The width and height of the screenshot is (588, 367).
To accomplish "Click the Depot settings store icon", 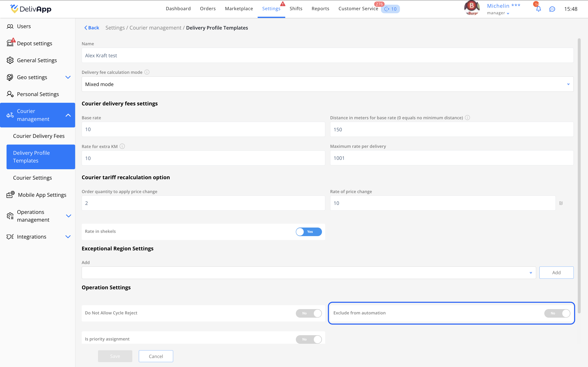I will click(10, 43).
